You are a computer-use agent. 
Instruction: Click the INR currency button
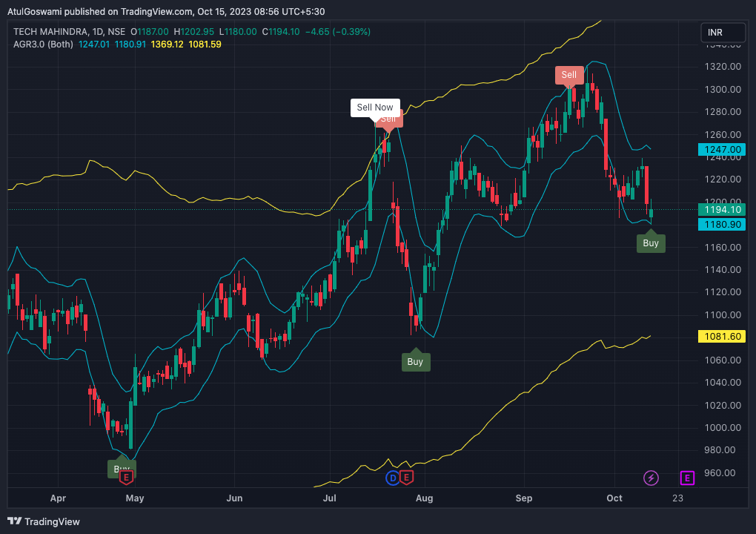click(723, 33)
